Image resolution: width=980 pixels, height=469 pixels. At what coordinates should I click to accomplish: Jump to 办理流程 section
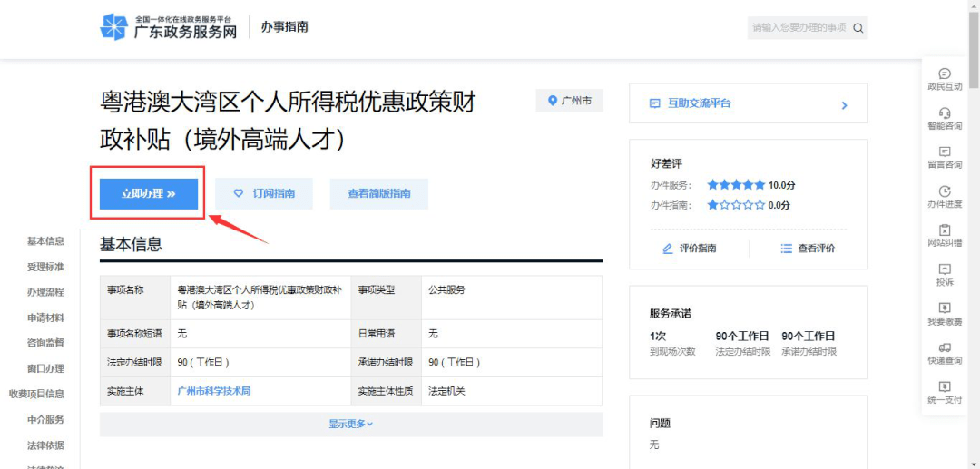pos(45,292)
